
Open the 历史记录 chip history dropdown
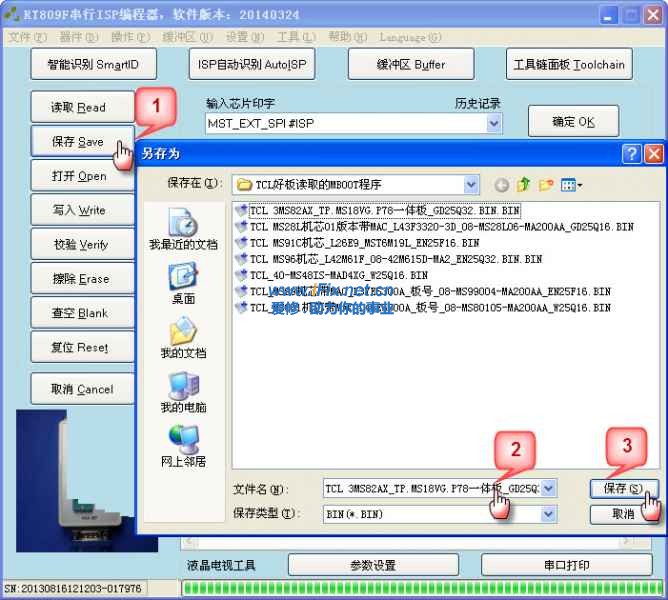click(493, 123)
